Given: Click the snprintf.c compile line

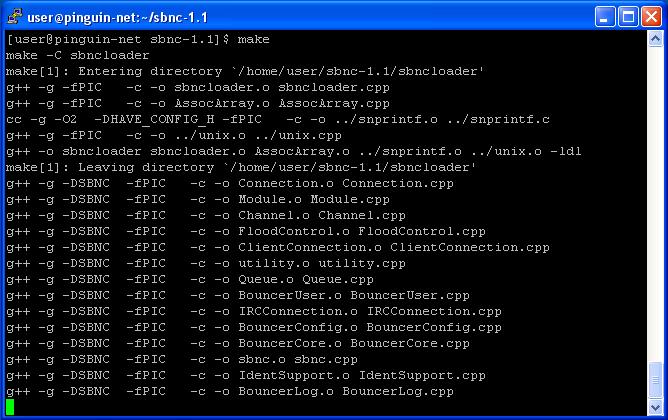Looking at the screenshot, I should click(x=278, y=119).
